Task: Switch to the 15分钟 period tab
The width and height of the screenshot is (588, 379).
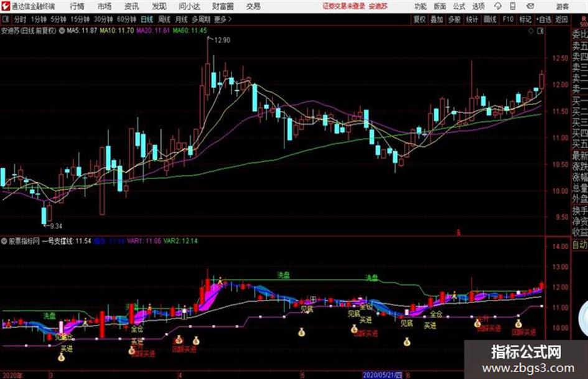Action: 80,19
